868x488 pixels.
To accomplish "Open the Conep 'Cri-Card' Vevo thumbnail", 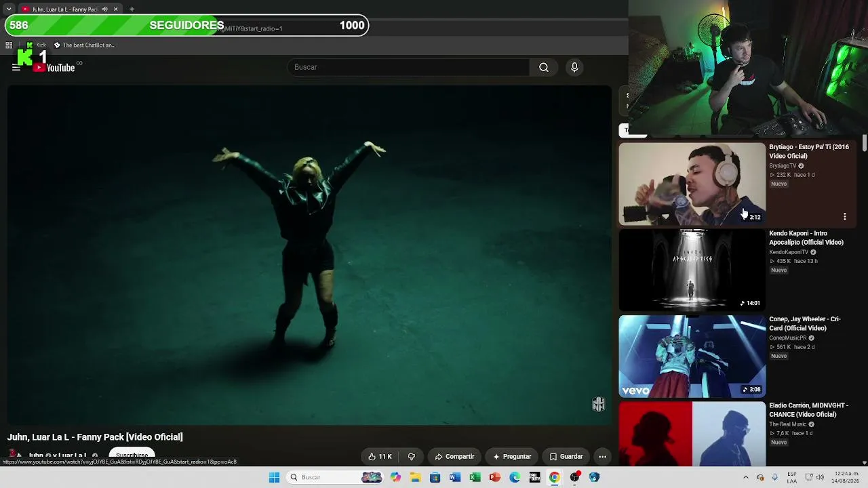I will point(692,356).
